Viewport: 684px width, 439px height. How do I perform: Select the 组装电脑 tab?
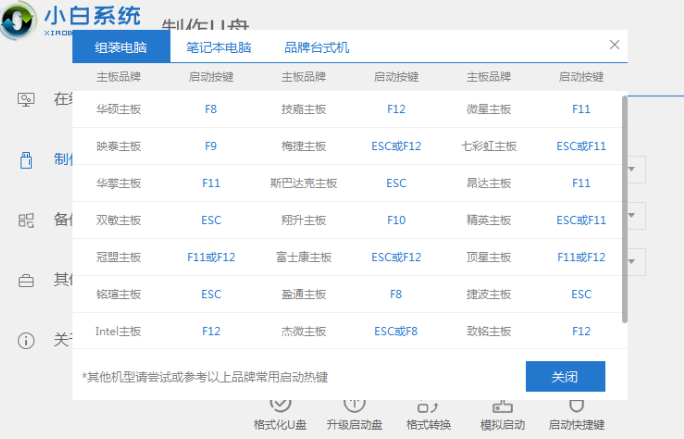(x=121, y=47)
